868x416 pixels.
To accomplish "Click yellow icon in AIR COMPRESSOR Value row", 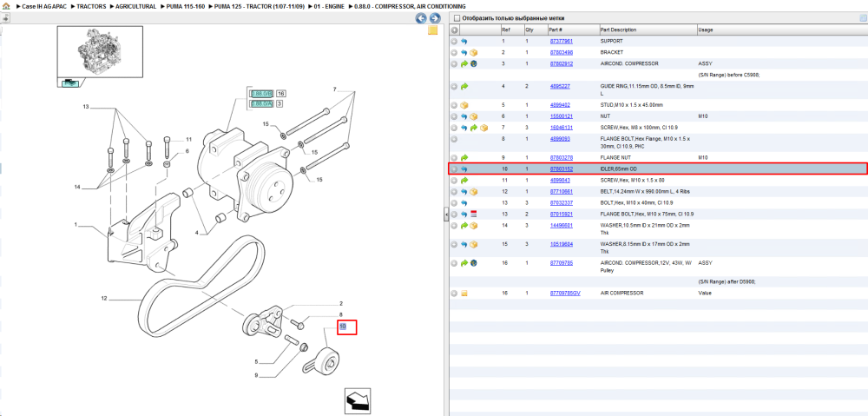I will (464, 293).
